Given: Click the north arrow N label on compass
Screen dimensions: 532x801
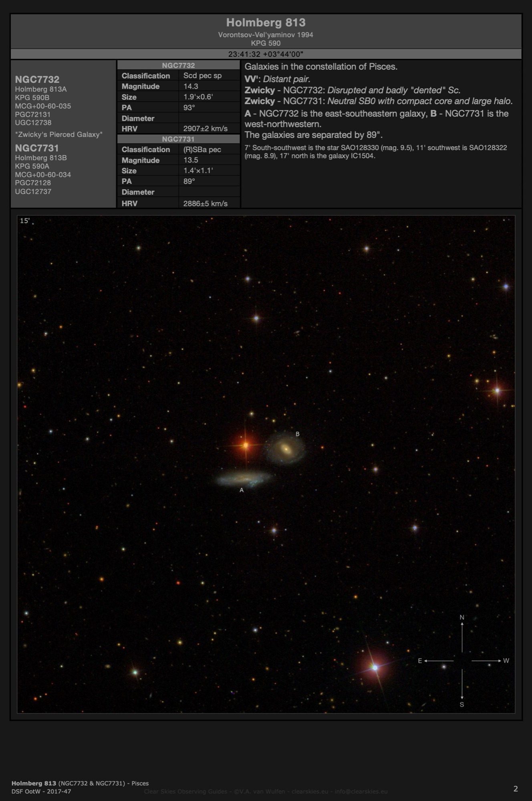Looking at the screenshot, I should 462,617.
